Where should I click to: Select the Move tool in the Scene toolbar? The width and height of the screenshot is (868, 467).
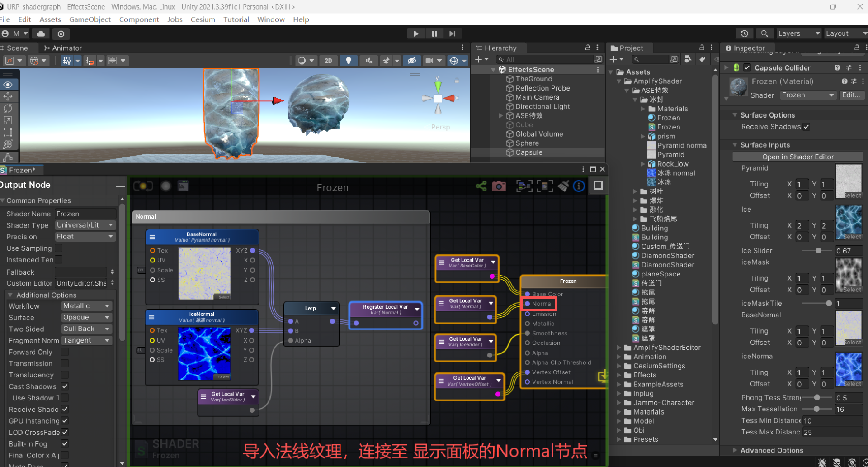click(x=8, y=96)
